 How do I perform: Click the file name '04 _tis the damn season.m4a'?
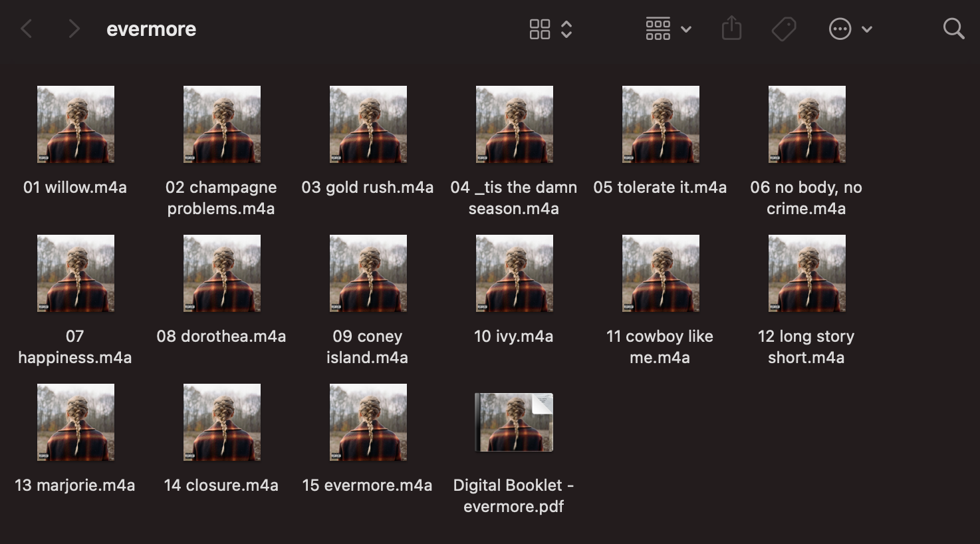(514, 198)
